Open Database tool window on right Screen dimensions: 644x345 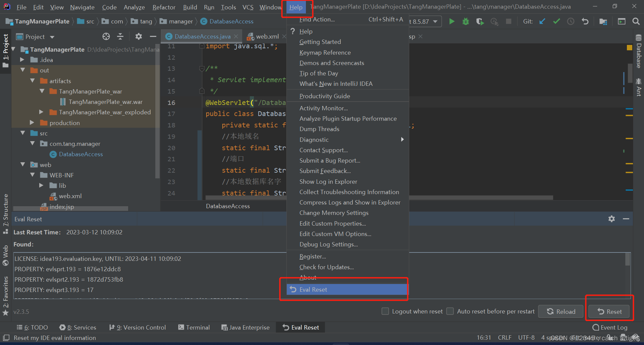[x=639, y=51]
